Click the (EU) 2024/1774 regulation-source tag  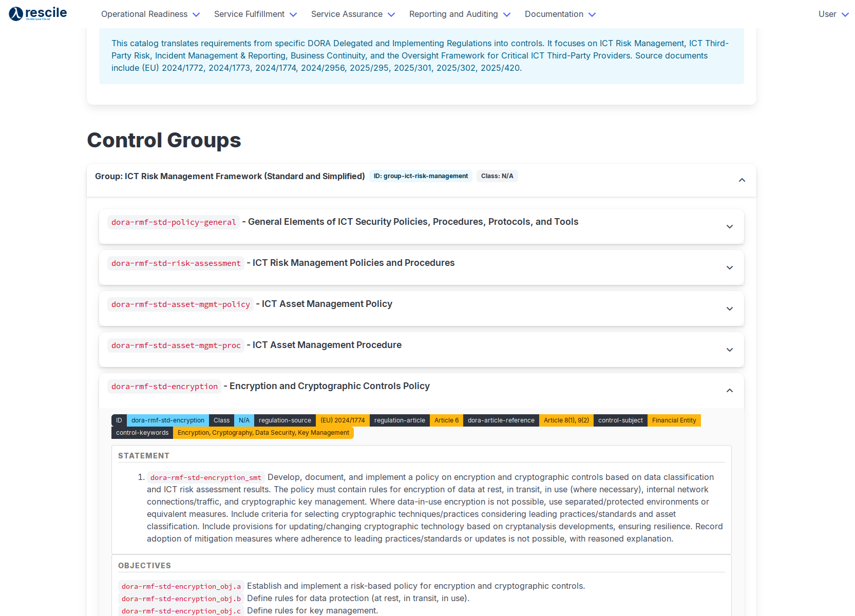coord(343,420)
